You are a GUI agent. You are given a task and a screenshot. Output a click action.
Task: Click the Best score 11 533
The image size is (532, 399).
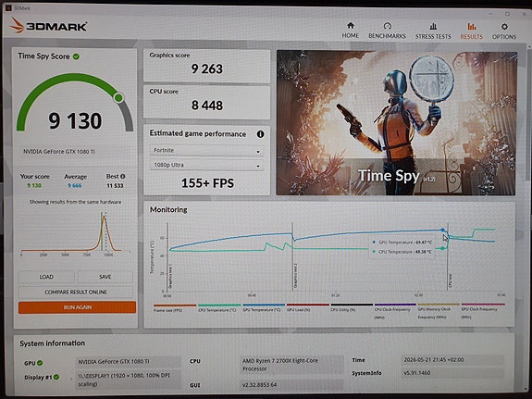(115, 186)
